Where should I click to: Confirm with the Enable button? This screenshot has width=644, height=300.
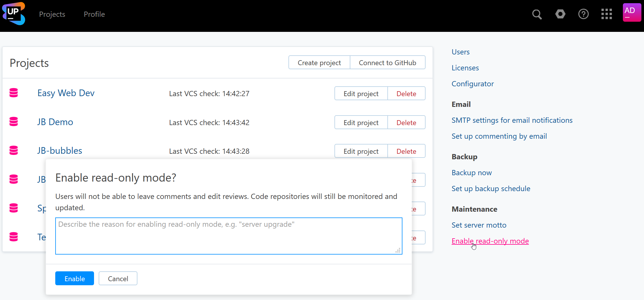(x=74, y=278)
